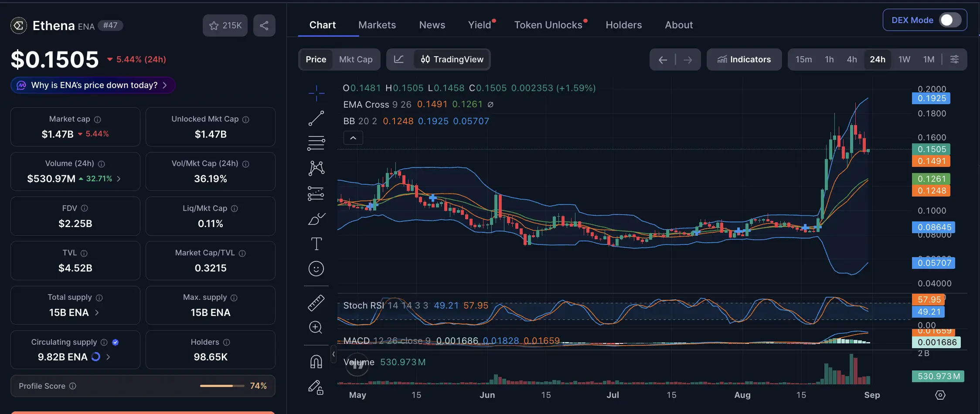Open the Chart tab
Screen dimensions: 980x414
323,25
